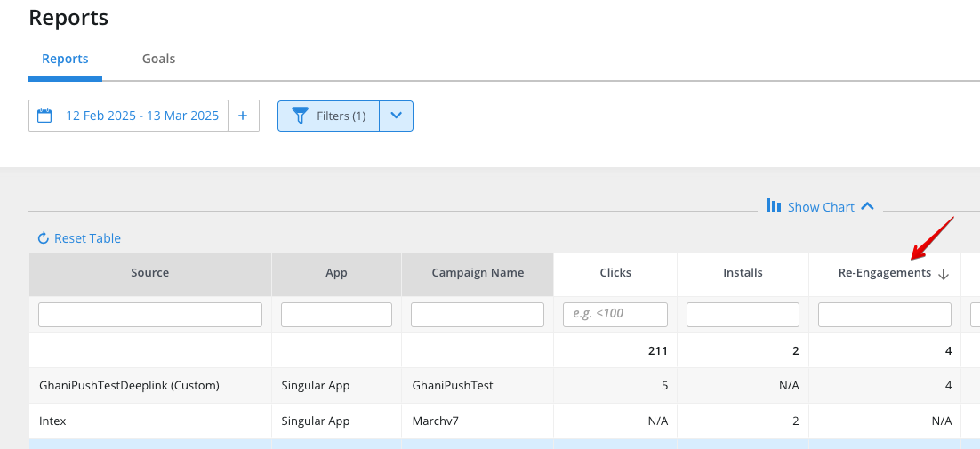Viewport: 980px width, 449px height.
Task: Focus the Source column filter field
Action: [150, 315]
